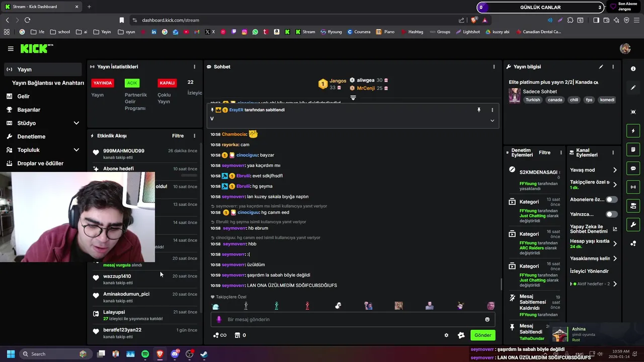Open the Lalayupsi raid event in activity feed
Image resolution: width=644 pixels, height=362 pixels.
click(x=145, y=315)
